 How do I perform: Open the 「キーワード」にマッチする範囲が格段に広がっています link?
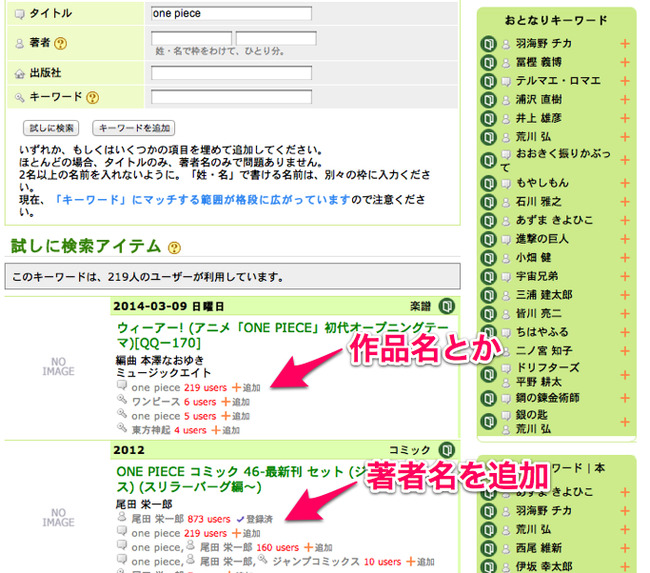click(x=203, y=200)
